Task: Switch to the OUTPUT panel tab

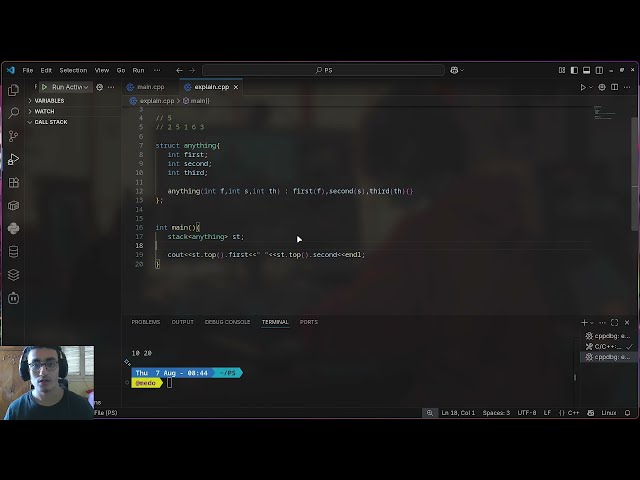Action: (182, 322)
